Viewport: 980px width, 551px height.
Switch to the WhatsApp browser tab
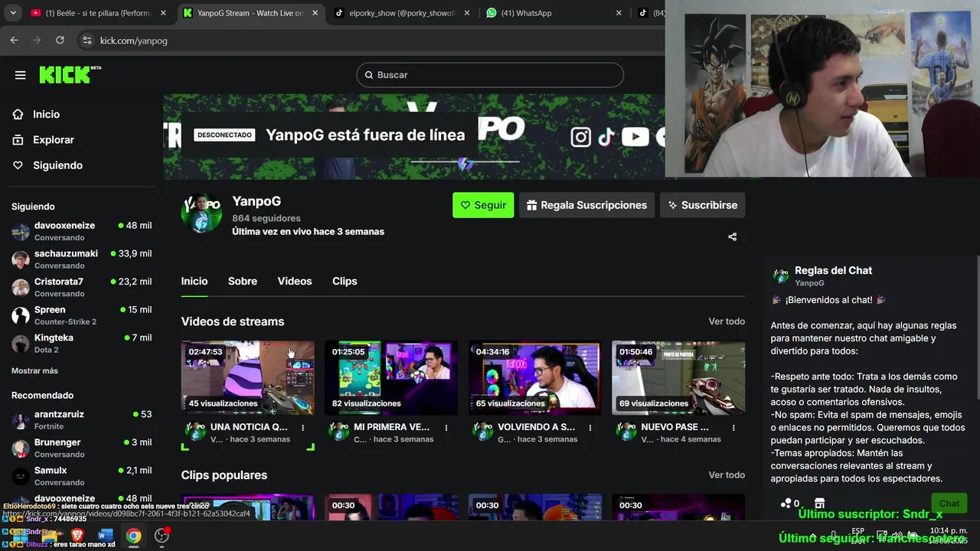552,13
